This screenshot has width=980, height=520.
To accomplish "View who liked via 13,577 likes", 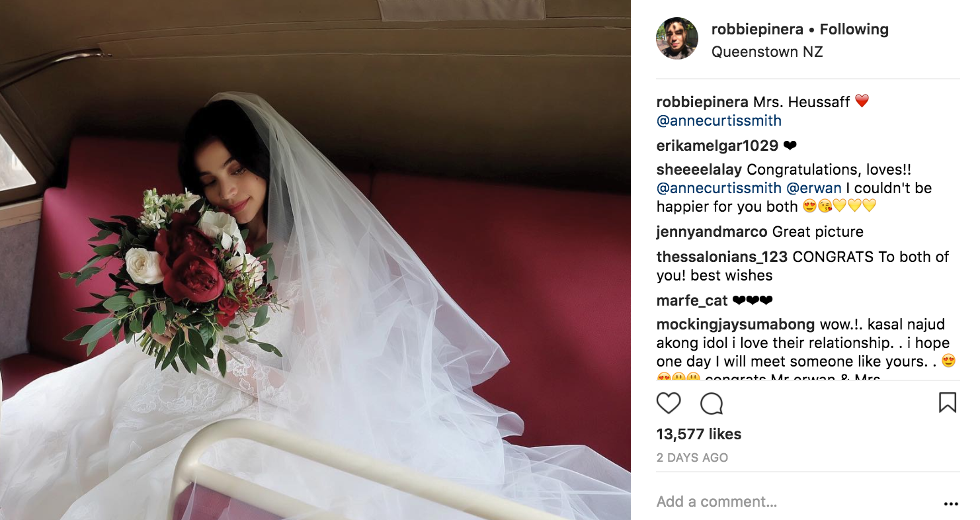I will point(699,435).
